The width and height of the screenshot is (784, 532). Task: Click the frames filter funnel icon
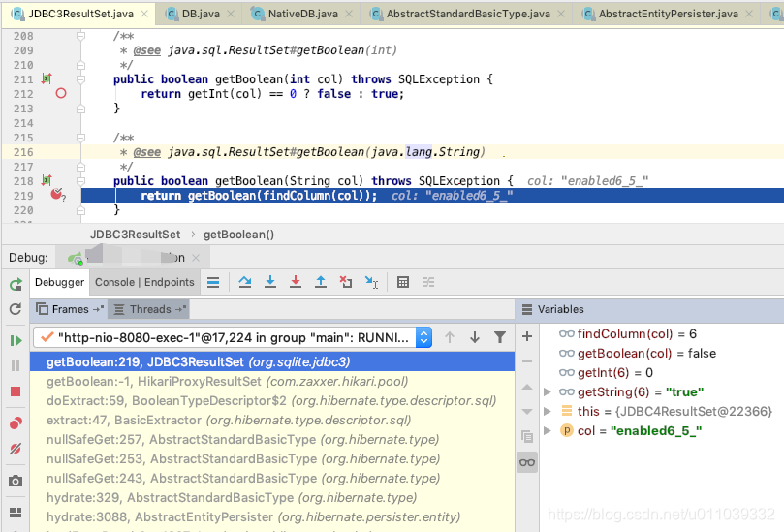click(x=499, y=337)
